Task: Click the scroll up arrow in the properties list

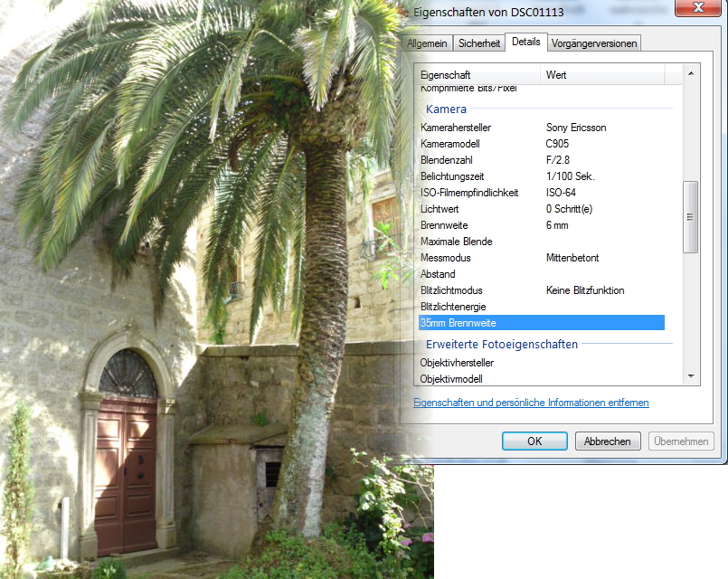Action: pyautogui.click(x=691, y=73)
